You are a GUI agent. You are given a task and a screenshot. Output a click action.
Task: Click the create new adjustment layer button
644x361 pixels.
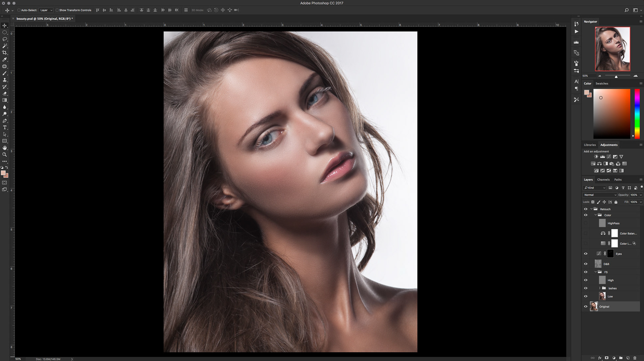(613, 358)
